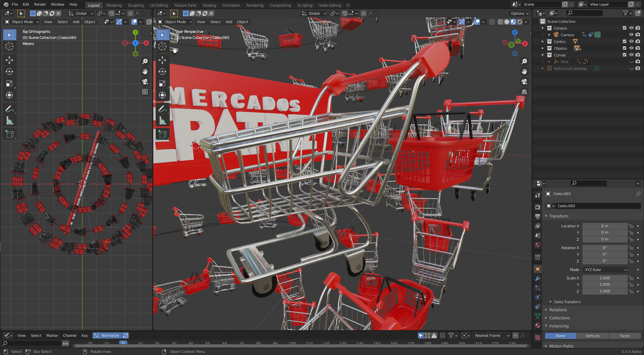Show the Root object in viewport
644x355 pixels.
pos(631,61)
